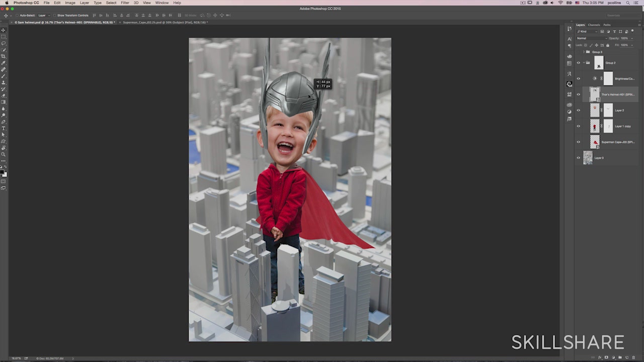Click the switch colors arrow icon
Image resolution: width=644 pixels, height=362 pixels.
[x=6, y=168]
